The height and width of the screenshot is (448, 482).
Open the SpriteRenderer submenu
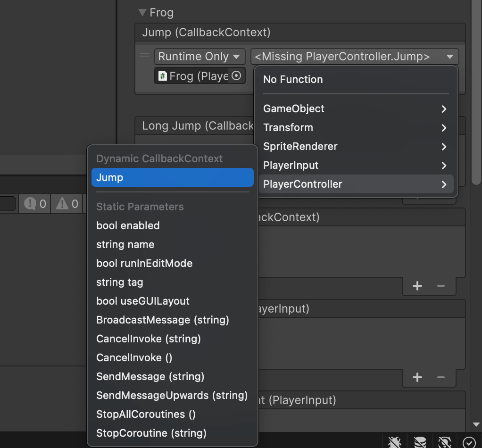(356, 147)
